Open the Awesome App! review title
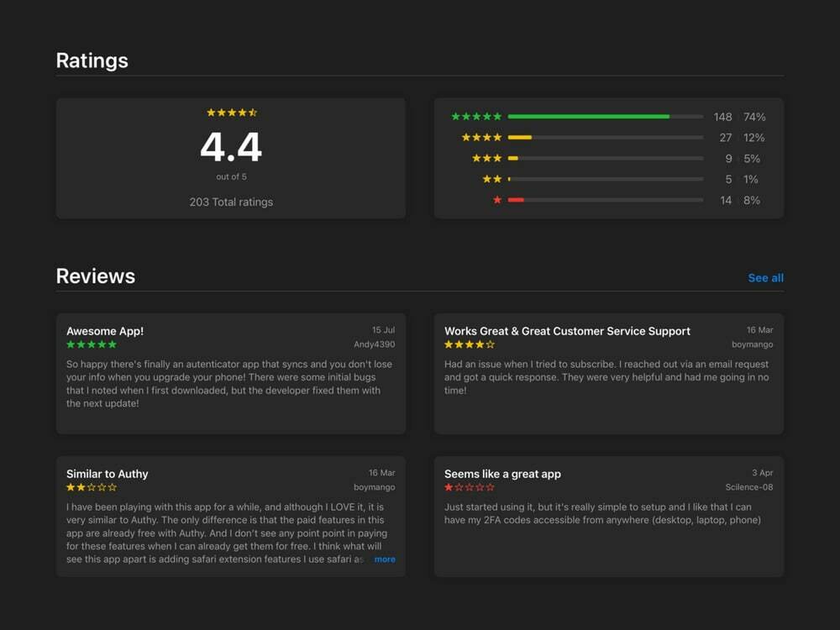 click(x=105, y=331)
